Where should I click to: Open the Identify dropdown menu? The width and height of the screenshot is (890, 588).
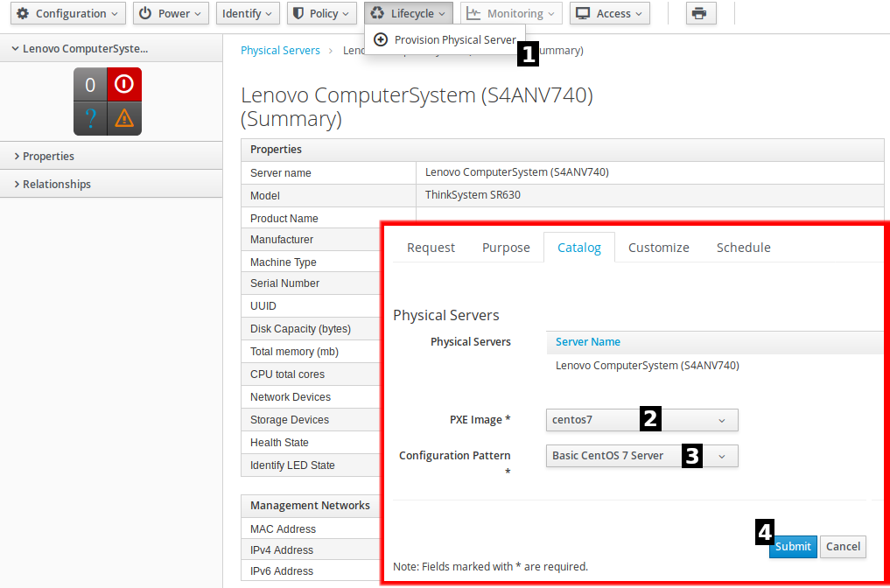point(248,13)
